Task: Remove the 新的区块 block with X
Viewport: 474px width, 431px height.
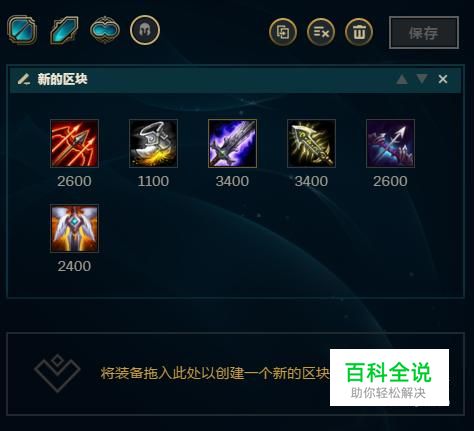Action: click(x=443, y=79)
